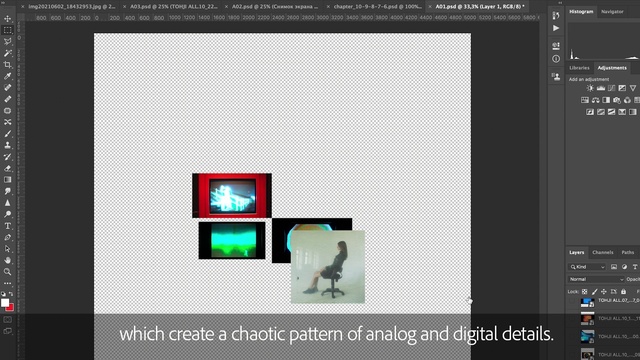The image size is (640, 360).
Task: Add a Vibrance adjustment
Action: [633, 88]
